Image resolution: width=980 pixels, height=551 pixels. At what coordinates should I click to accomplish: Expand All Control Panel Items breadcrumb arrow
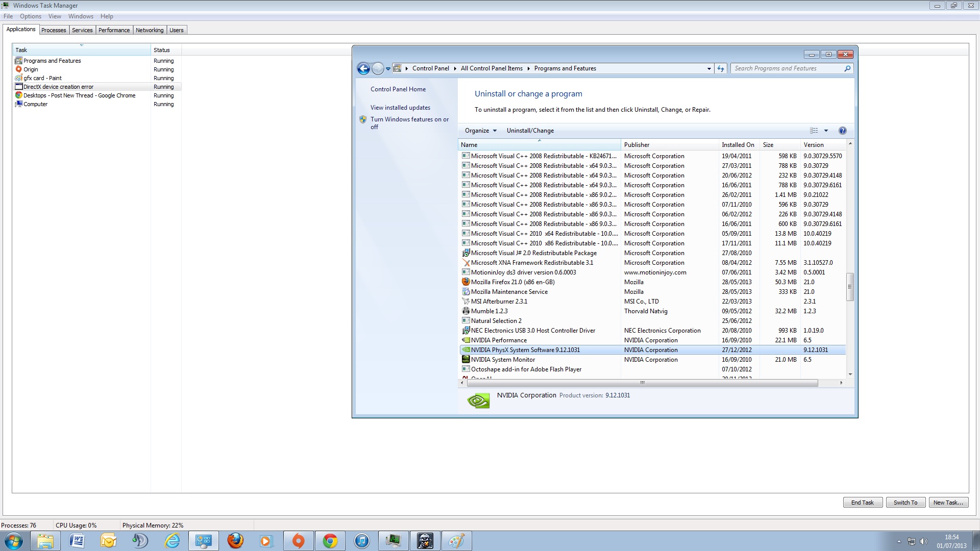528,68
